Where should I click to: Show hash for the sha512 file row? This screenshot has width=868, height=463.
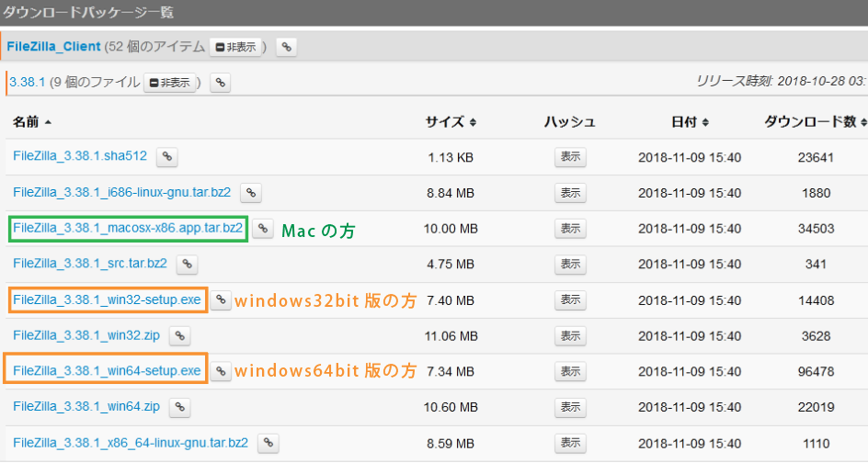coord(570,157)
